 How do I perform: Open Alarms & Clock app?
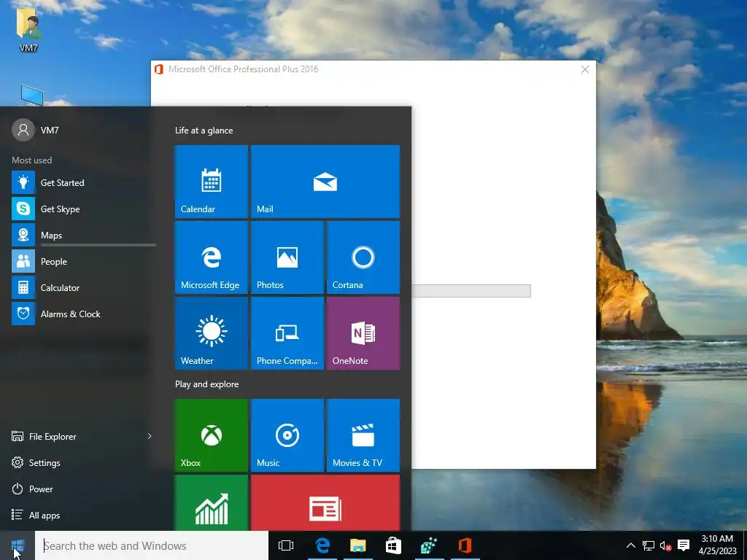click(83, 314)
